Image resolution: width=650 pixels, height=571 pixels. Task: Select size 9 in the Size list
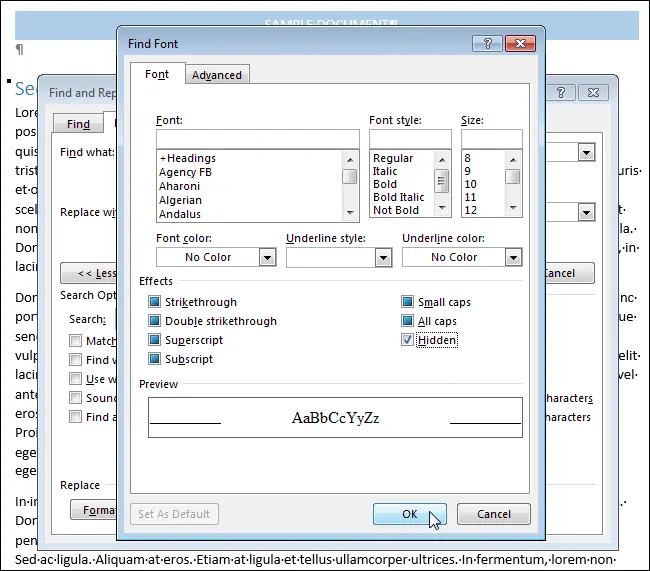[x=468, y=171]
